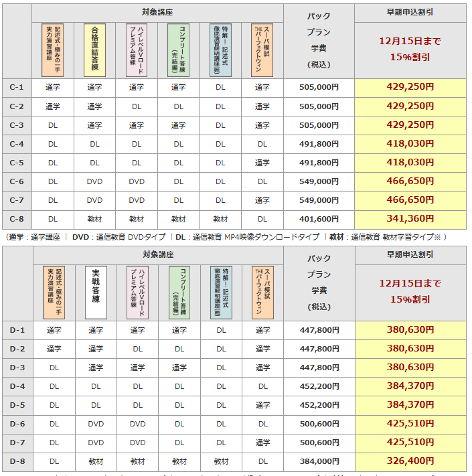Screen dimensions: 472x476
Task: Click the 341,360円 discount price
Action: point(410,219)
